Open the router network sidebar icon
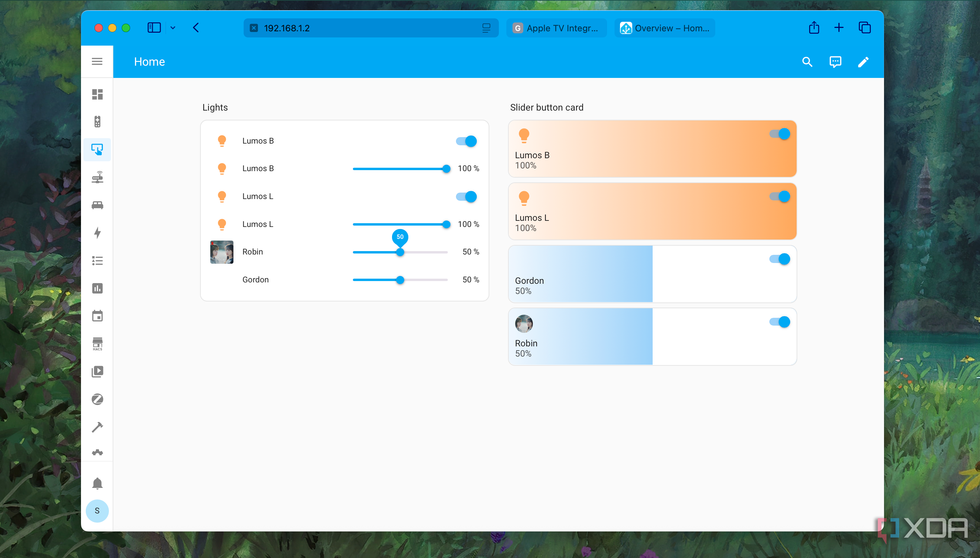This screenshot has width=980, height=558. (97, 178)
